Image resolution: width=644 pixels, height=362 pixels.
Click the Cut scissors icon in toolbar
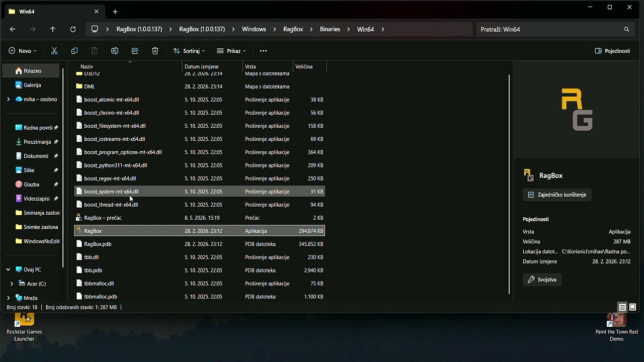click(x=54, y=51)
